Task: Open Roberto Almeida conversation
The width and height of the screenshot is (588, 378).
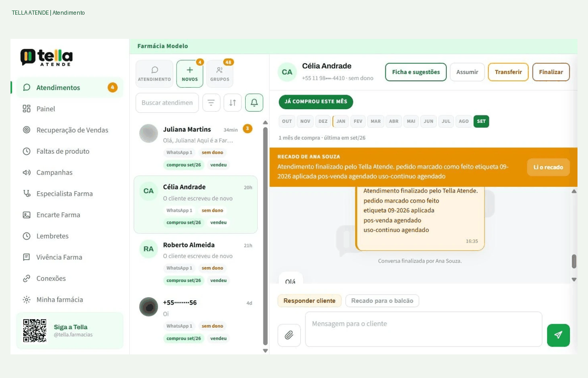Action: [x=196, y=262]
